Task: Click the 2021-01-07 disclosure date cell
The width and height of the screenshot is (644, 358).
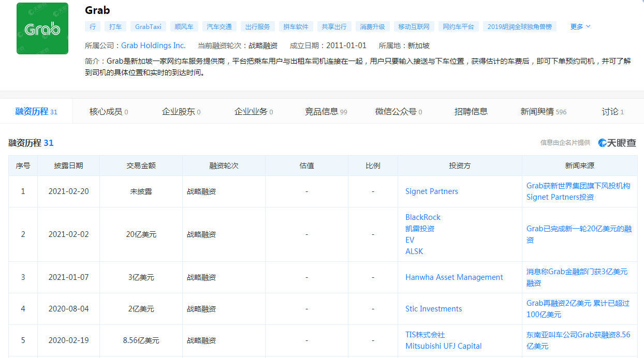Action: tap(69, 277)
